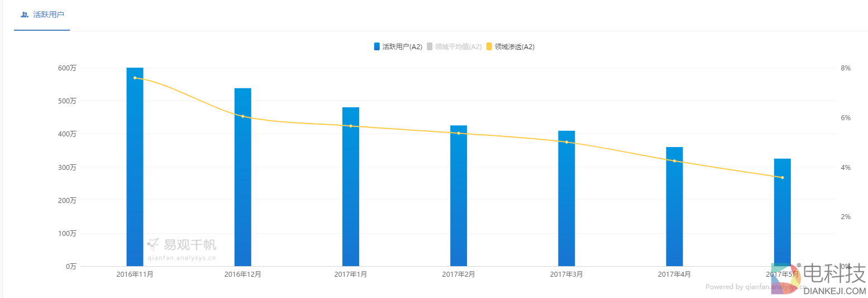Click the yellow 领域渗透(A2) legend swatch
This screenshot has width=868, height=298.
(x=489, y=47)
